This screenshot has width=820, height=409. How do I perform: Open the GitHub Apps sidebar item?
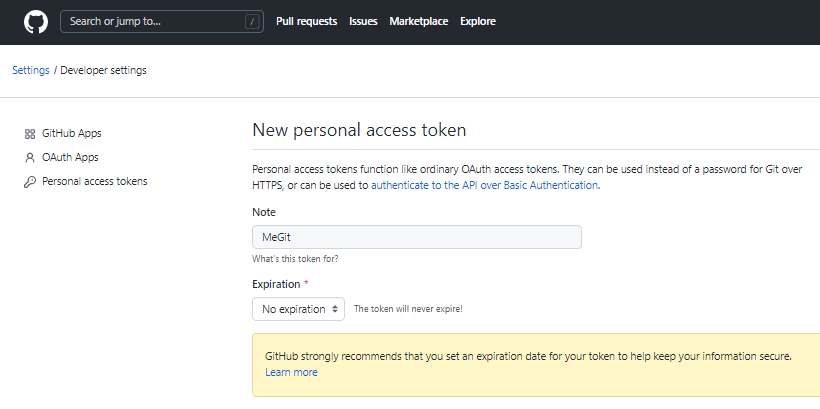[72, 133]
